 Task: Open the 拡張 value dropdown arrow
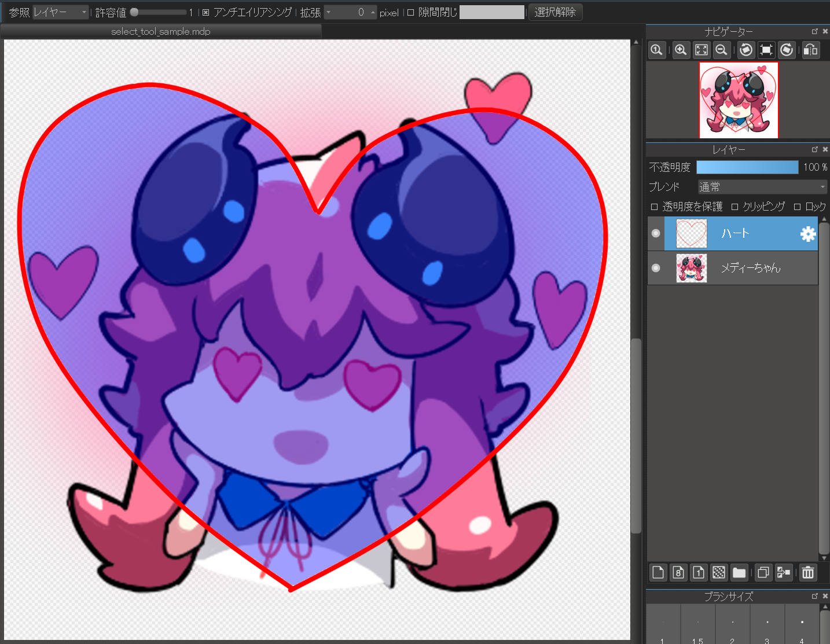tap(328, 12)
